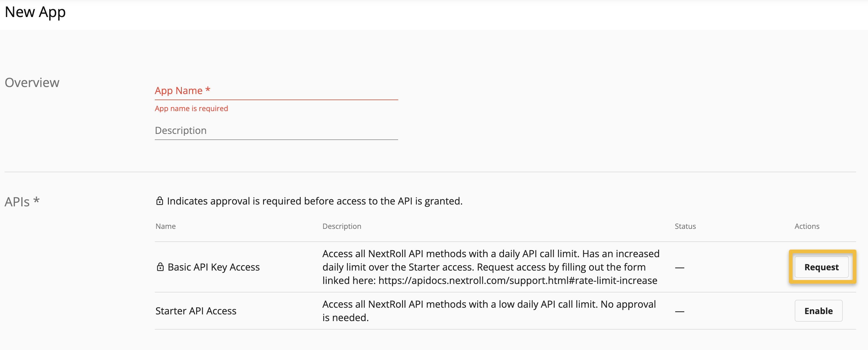Click the New App page title
Screen dimensions: 868x350
point(35,12)
